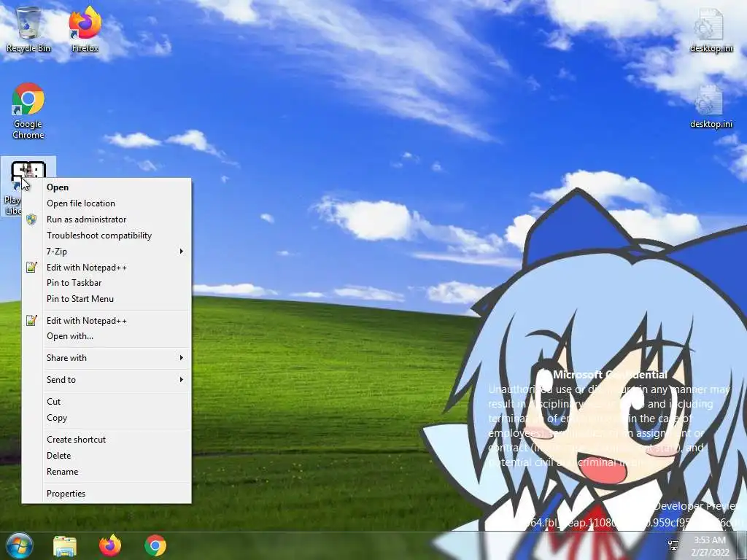747x560 pixels.
Task: Click first Notepad++ icon in context menu
Action: click(x=31, y=267)
